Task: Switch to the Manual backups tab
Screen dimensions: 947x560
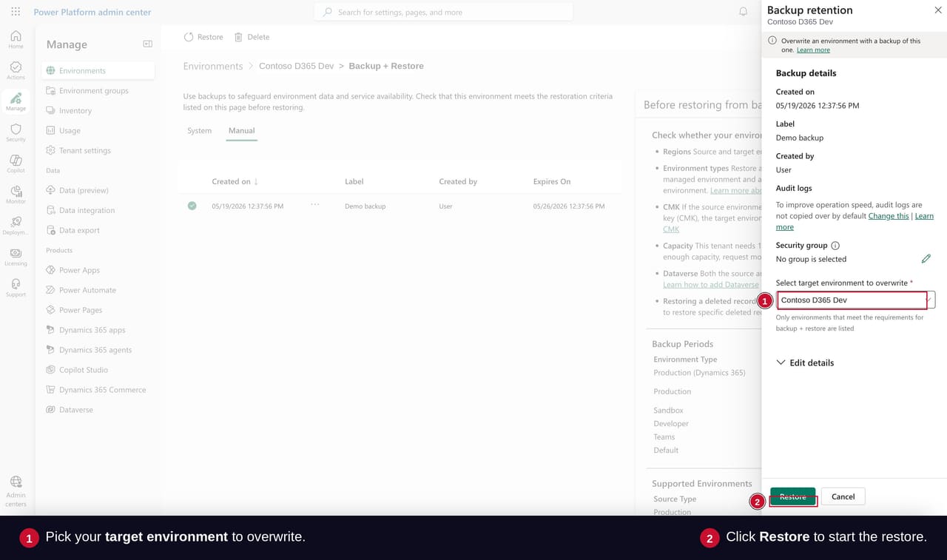Action: click(x=241, y=131)
